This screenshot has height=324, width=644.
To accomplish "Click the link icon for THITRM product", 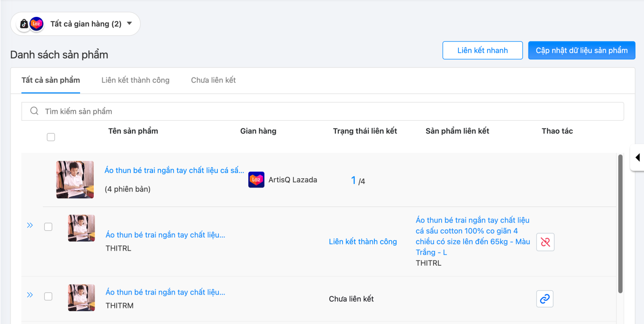I will [x=545, y=299].
